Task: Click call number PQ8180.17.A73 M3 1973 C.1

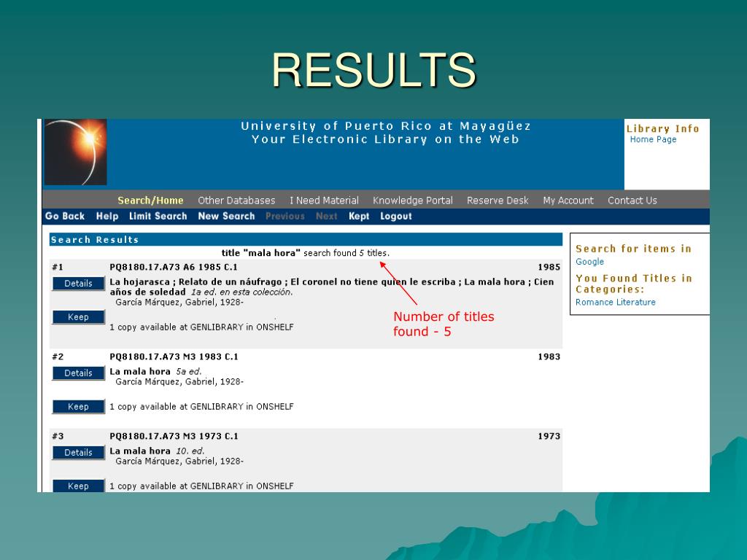Action: coord(174,436)
